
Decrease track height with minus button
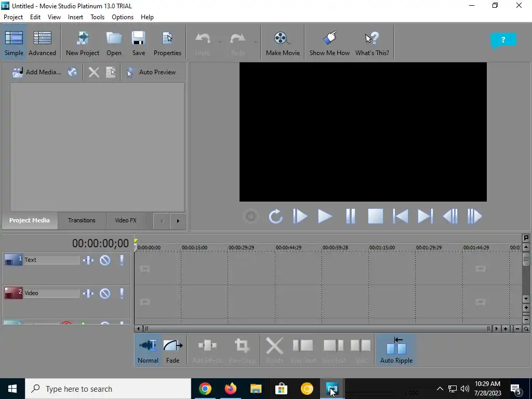(x=526, y=320)
